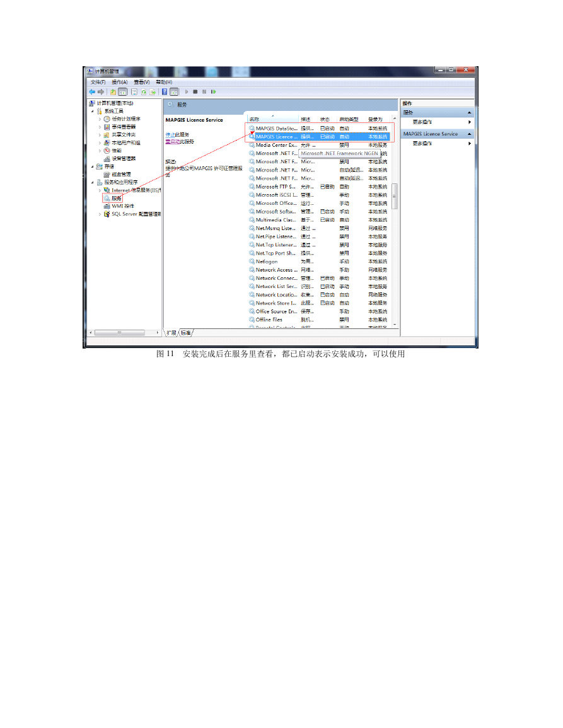
Task: Click the Refresh toolbar icon
Action: tap(144, 92)
